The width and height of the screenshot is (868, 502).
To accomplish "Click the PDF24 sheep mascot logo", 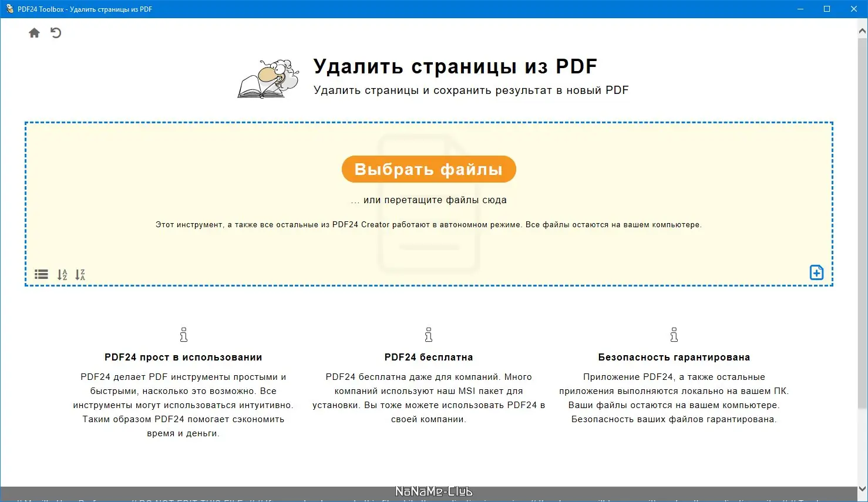I will tap(268, 79).
